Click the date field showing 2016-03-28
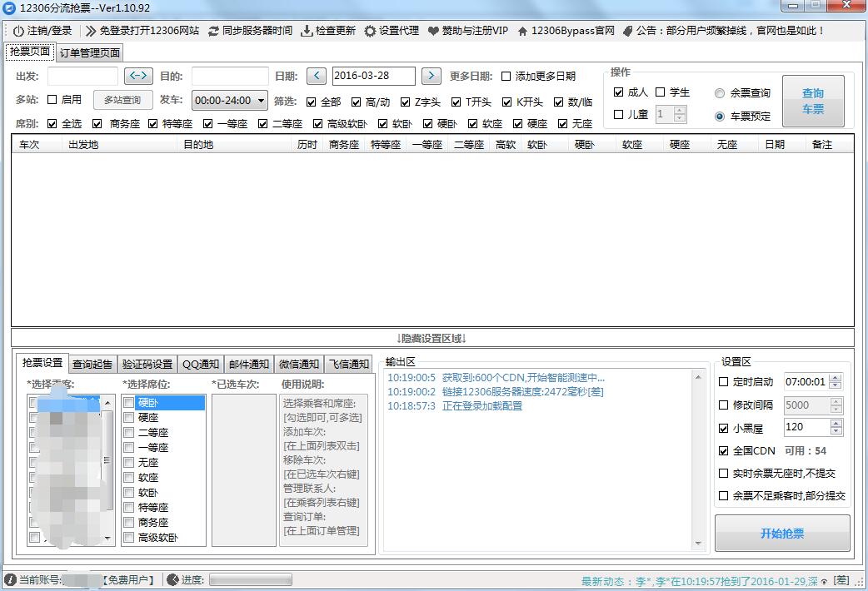 click(373, 75)
